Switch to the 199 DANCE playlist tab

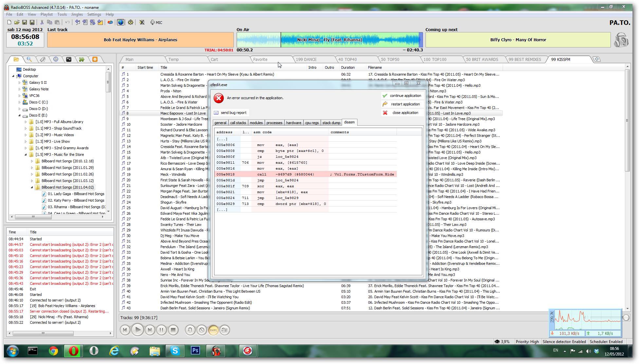[306, 59]
